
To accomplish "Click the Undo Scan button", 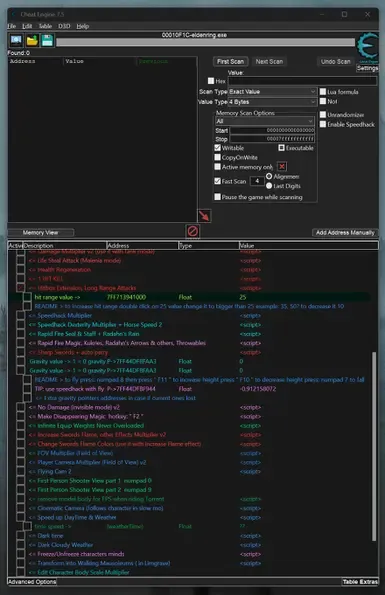I will click(x=336, y=61).
